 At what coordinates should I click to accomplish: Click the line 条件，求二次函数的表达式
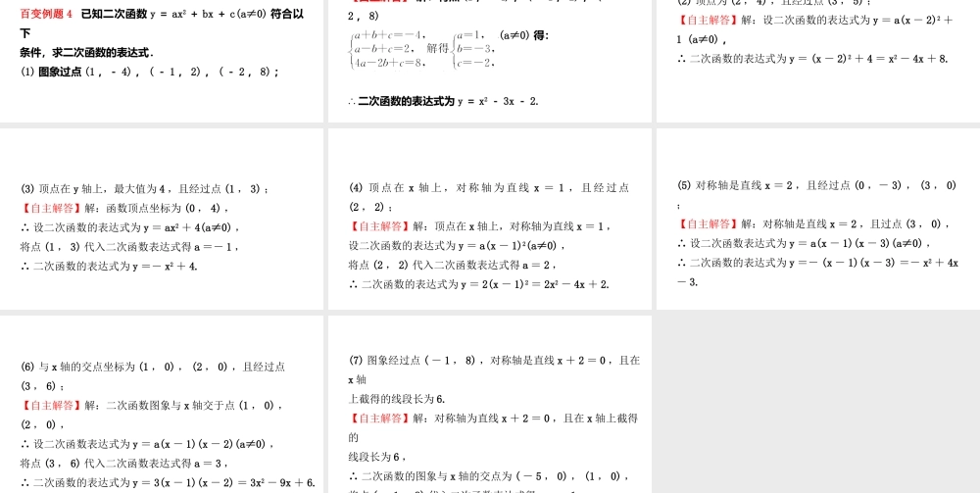click(x=87, y=53)
